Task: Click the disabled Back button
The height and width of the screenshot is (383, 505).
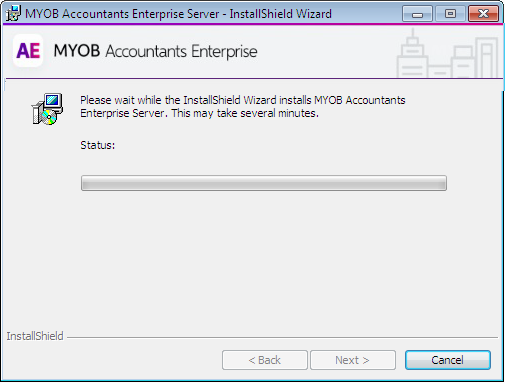Action: click(x=265, y=360)
